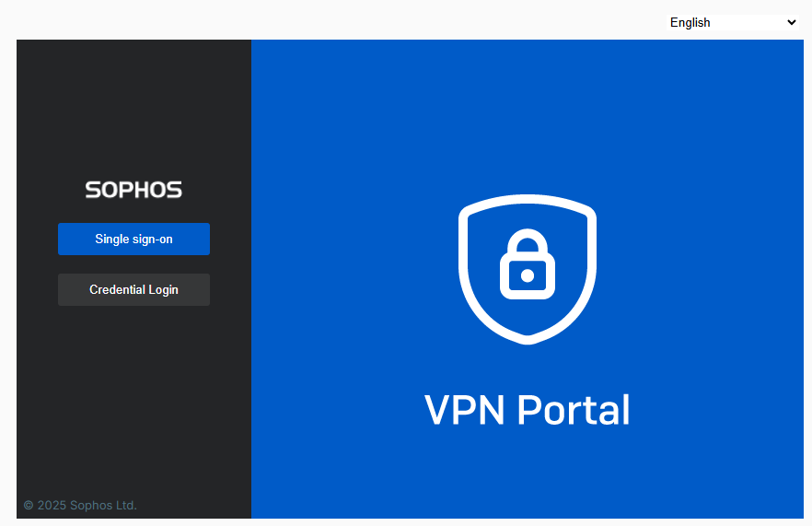The image size is (812, 526).
Task: Click the Sophos logo in the sidebar
Action: (133, 190)
